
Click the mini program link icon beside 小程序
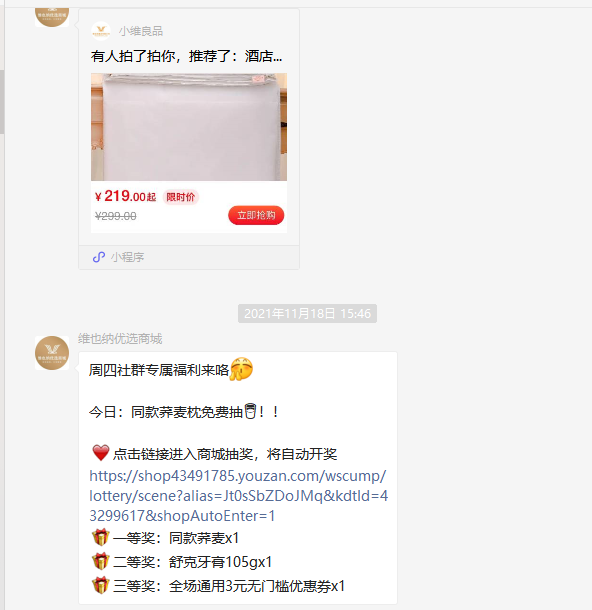[99, 257]
